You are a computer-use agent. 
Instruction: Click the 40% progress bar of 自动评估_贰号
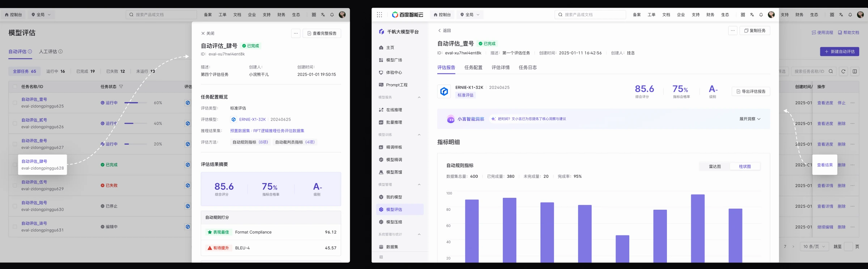click(x=136, y=123)
